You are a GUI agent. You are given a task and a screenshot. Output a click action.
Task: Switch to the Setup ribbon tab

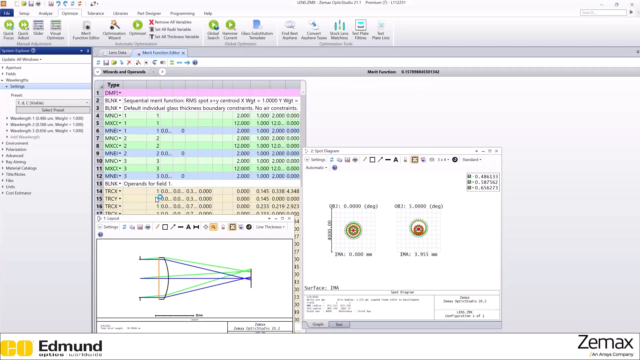pos(24,13)
